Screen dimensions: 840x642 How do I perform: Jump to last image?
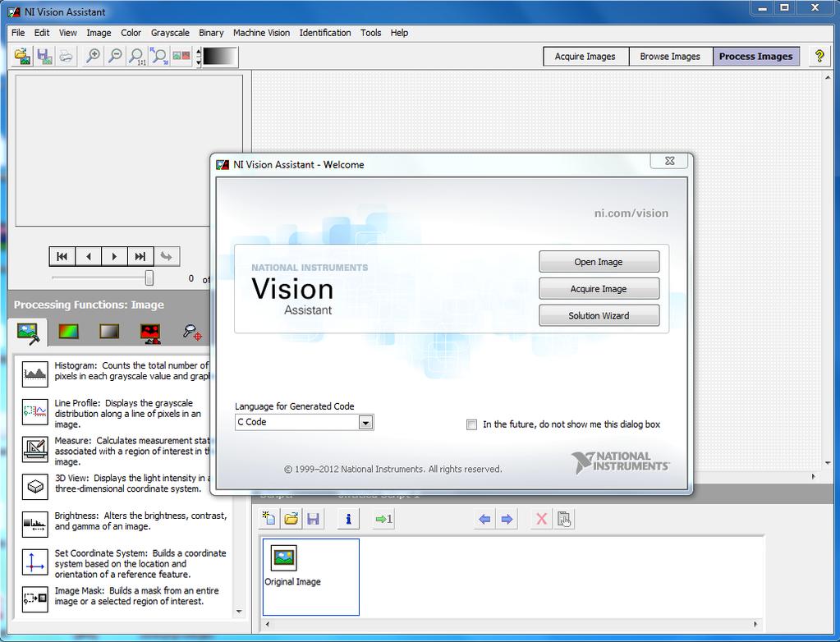[x=140, y=256]
